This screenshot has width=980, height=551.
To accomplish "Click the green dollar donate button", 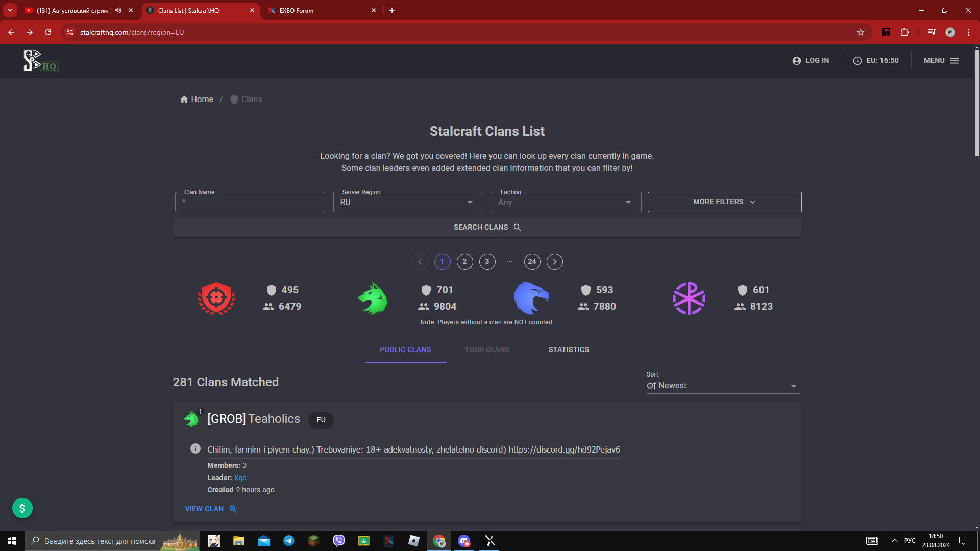I will click(22, 508).
